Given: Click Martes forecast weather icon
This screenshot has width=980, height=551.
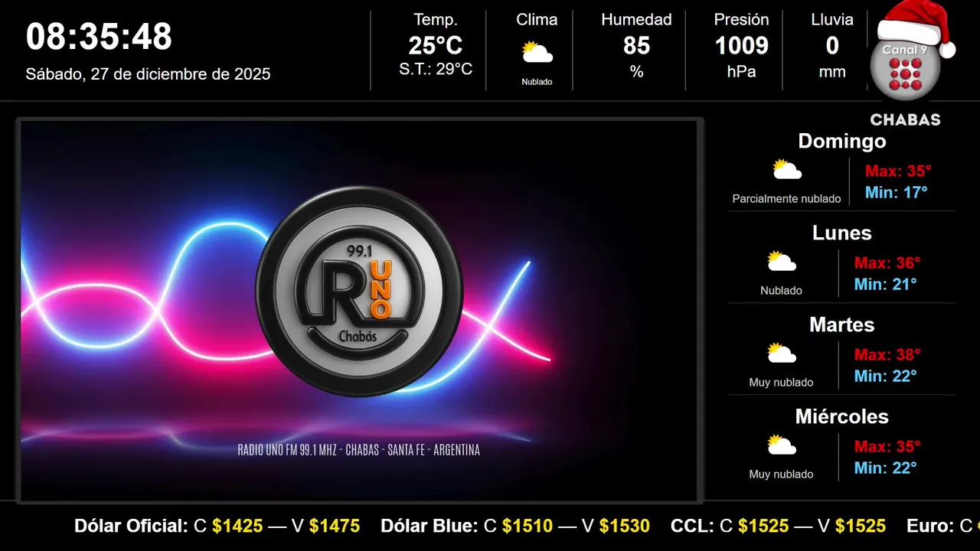Looking at the screenshot, I should pyautogui.click(x=782, y=354).
